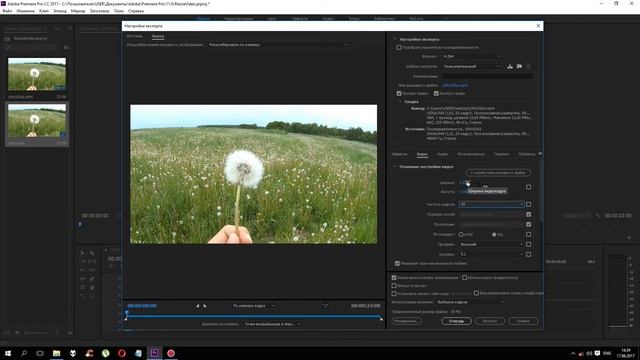Collapse basic video settings section
This screenshot has height=360, width=640.
click(395, 167)
